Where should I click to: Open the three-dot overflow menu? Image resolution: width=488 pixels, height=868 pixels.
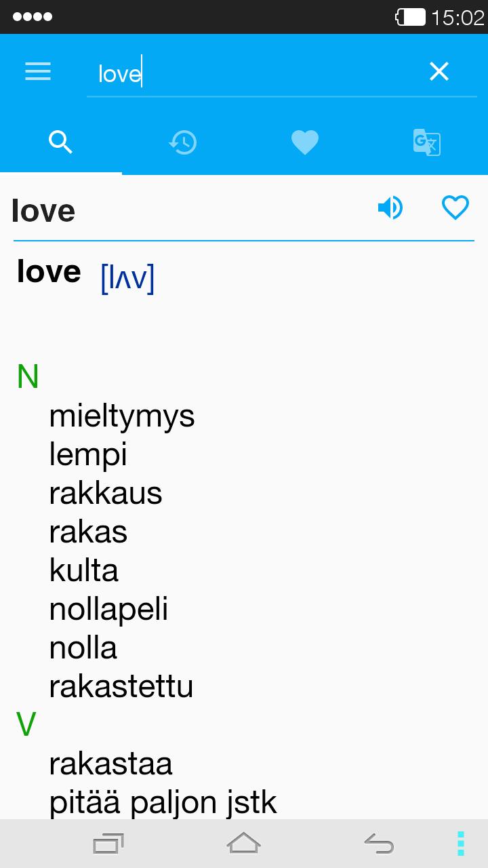(x=461, y=844)
